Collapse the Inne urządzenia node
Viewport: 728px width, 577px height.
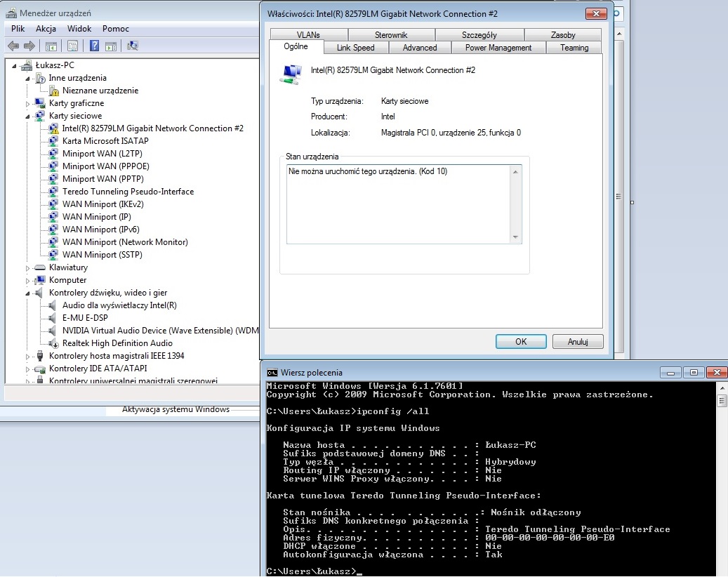pos(27,79)
